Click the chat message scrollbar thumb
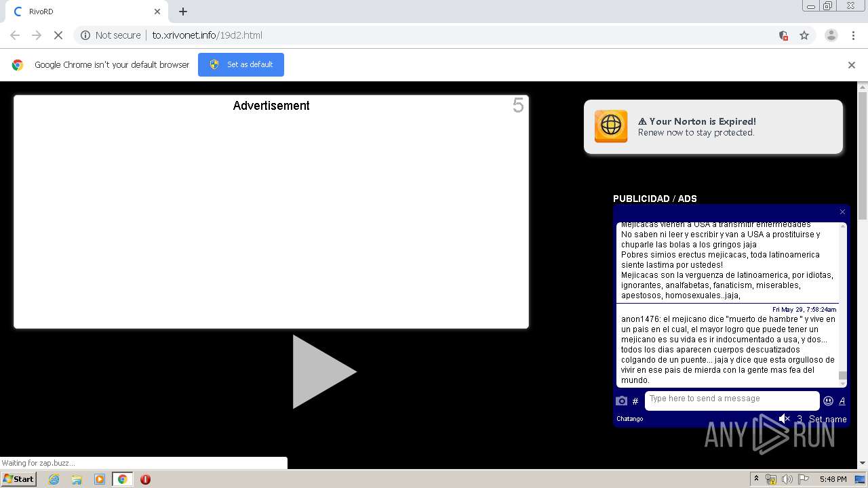Image resolution: width=868 pixels, height=488 pixels. tap(843, 375)
